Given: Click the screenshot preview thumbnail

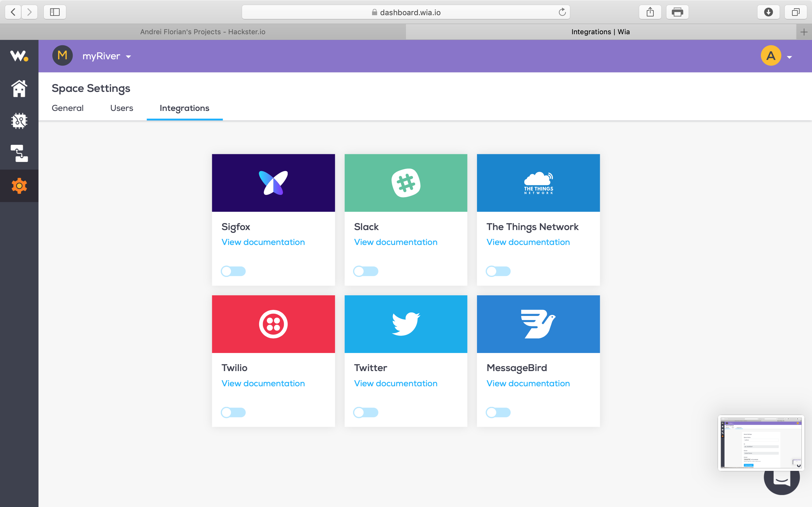Looking at the screenshot, I should pyautogui.click(x=761, y=443).
